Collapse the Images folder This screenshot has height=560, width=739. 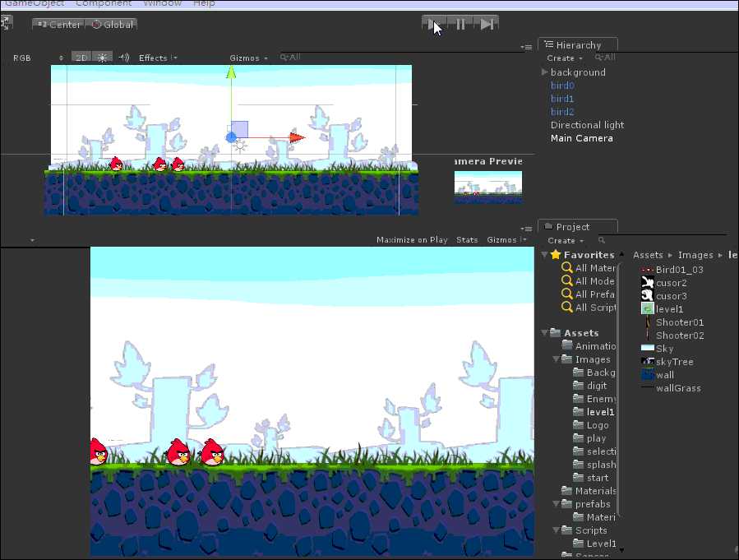tap(557, 359)
